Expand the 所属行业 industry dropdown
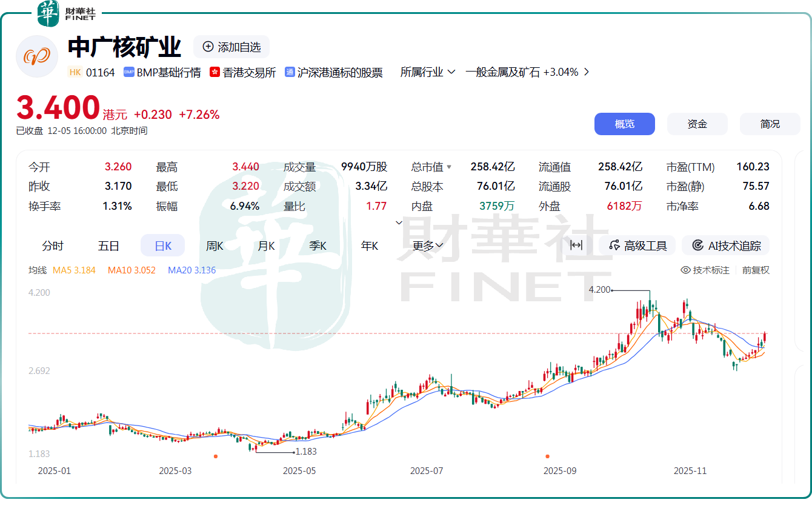 coord(428,72)
